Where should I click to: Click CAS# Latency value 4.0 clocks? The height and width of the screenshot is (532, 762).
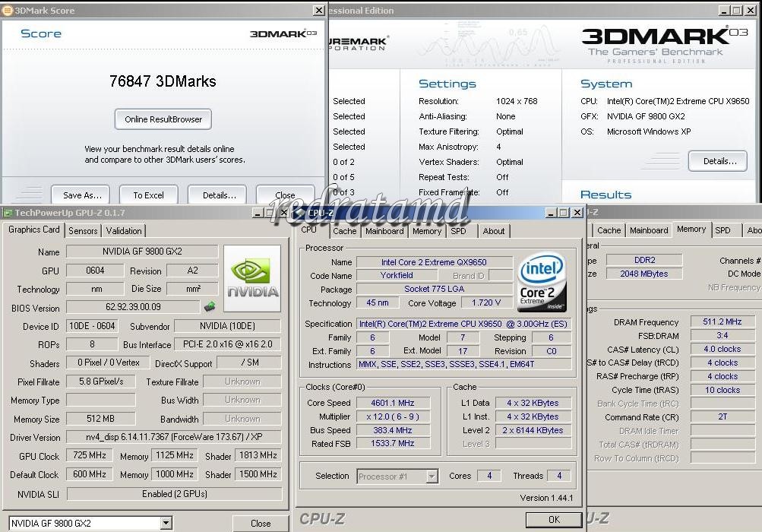(x=722, y=349)
